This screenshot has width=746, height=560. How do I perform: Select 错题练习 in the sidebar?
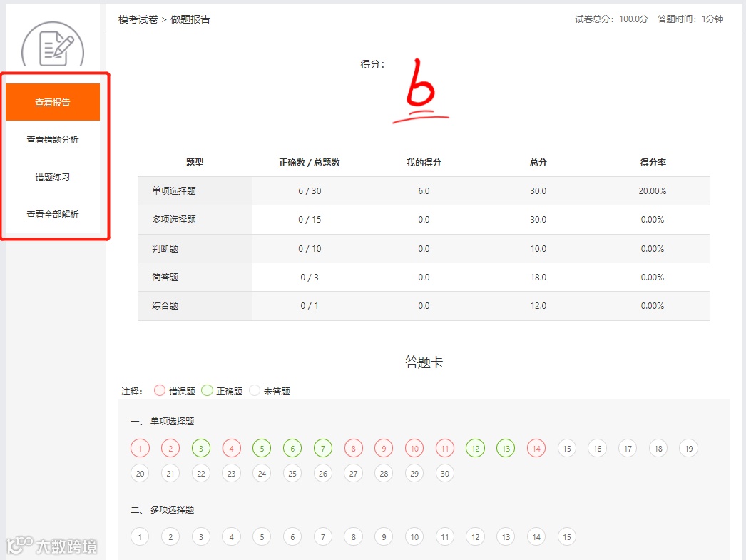pos(53,177)
